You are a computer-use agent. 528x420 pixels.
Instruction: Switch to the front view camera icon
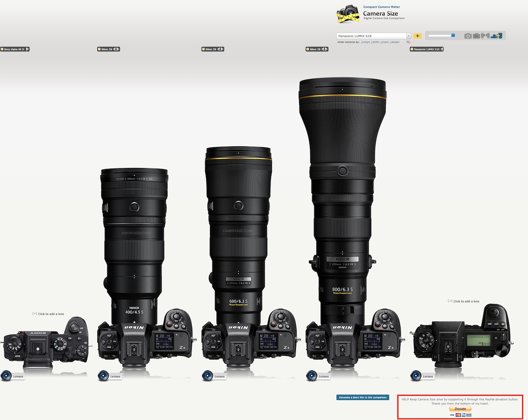pyautogui.click(x=468, y=36)
